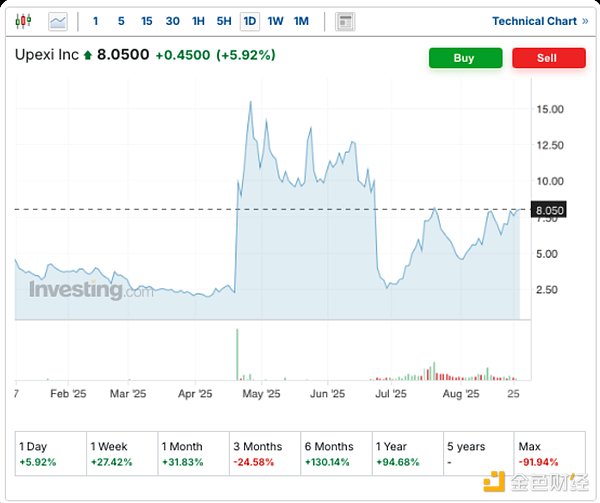The image size is (600, 503).
Task: Click the 8.050 current price marker
Action: [x=552, y=211]
